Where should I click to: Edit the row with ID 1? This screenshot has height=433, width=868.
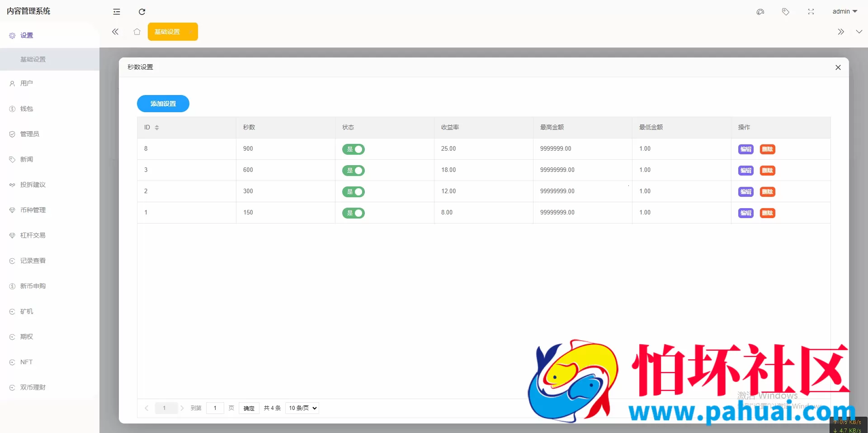coord(746,213)
